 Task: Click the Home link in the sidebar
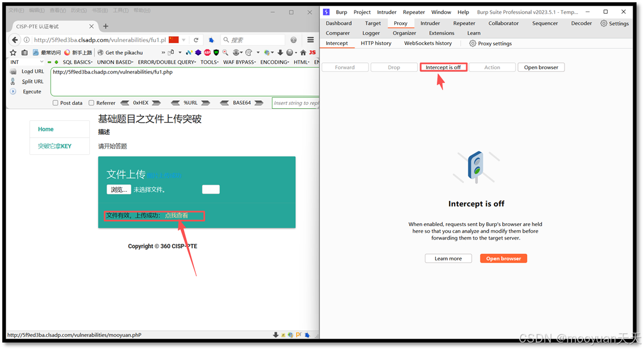coord(45,129)
